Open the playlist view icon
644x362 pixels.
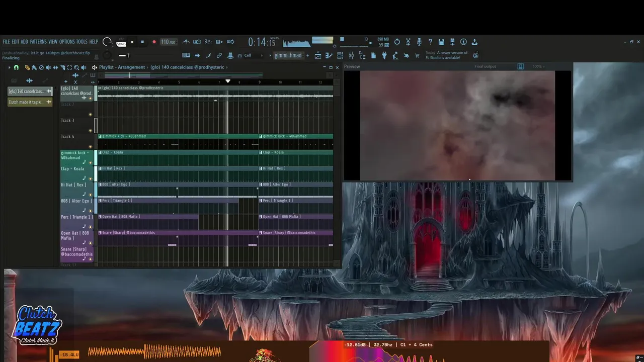pos(318,55)
